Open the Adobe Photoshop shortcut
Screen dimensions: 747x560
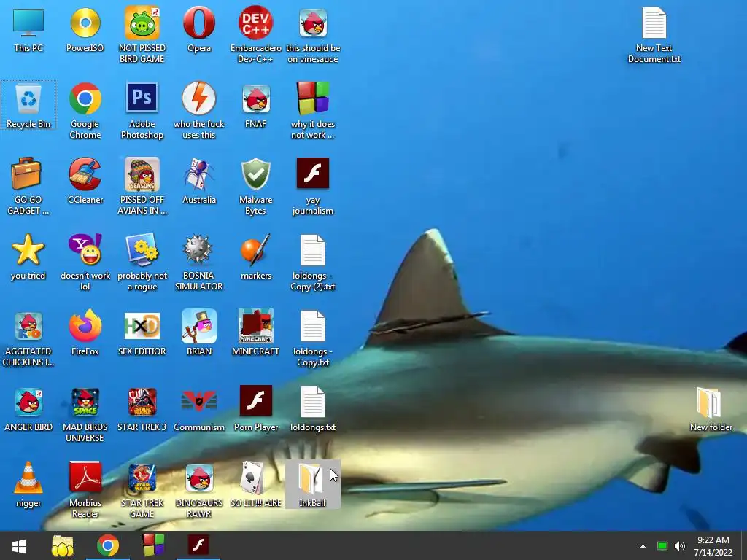coord(142,111)
